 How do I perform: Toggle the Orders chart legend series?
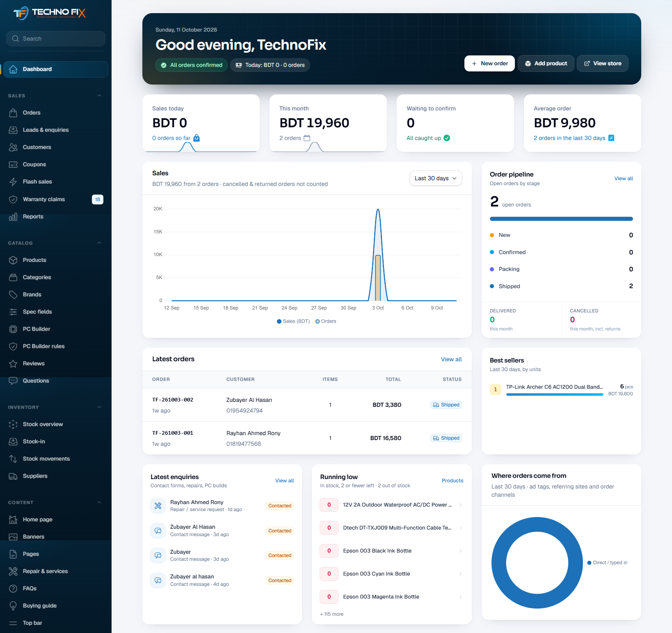click(x=326, y=321)
